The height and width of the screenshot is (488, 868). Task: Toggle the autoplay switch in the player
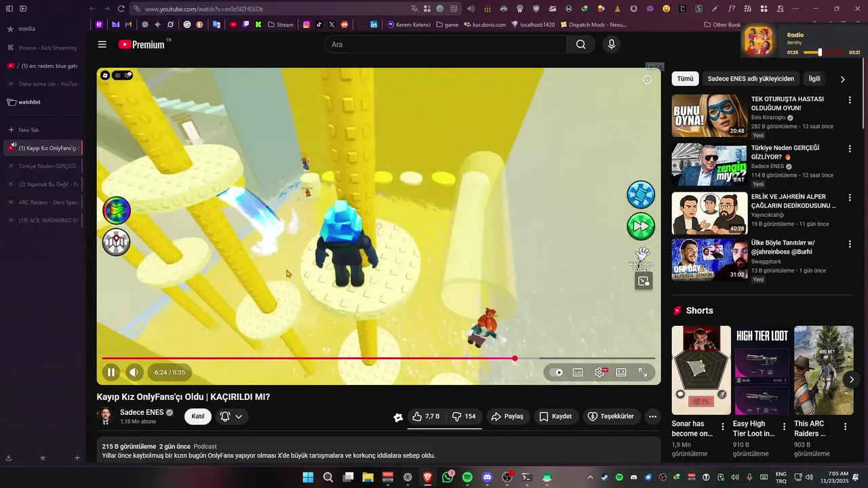tap(557, 372)
